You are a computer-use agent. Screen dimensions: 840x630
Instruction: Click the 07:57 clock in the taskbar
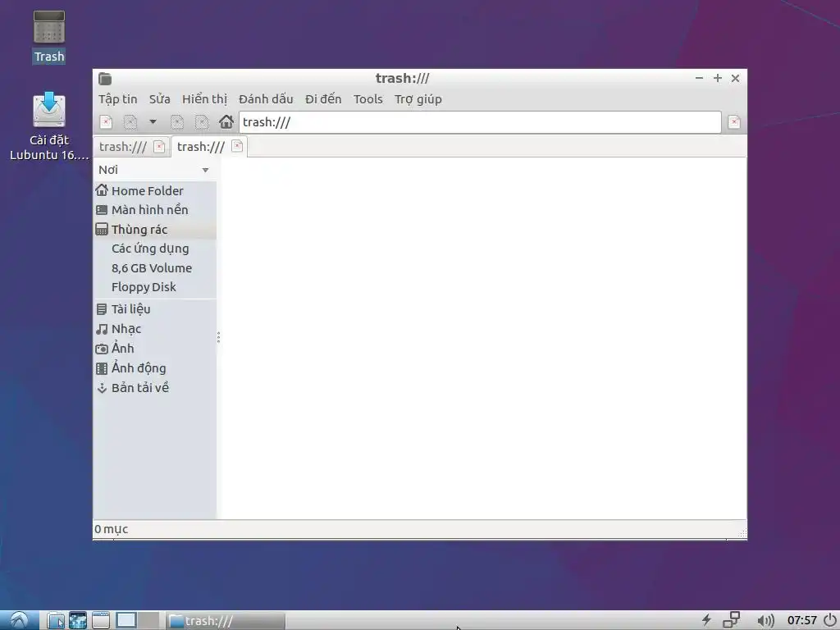(802, 621)
